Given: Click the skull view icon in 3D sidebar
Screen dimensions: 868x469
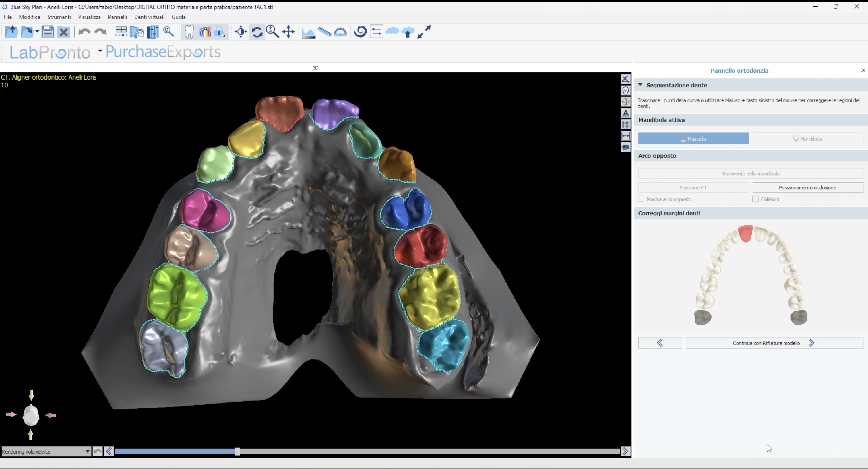Looking at the screenshot, I should 625,90.
